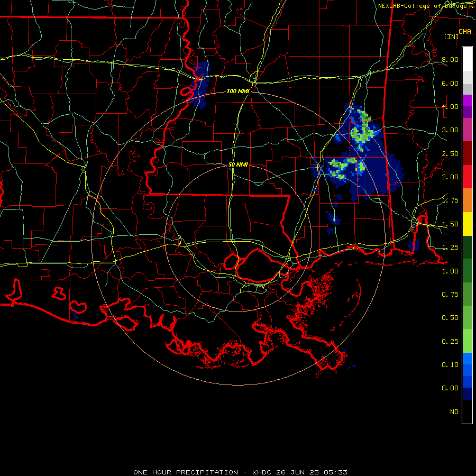This screenshot has height=476, width=476.
Task: Select the light blue swatch above 0.10
Action: 467,359
